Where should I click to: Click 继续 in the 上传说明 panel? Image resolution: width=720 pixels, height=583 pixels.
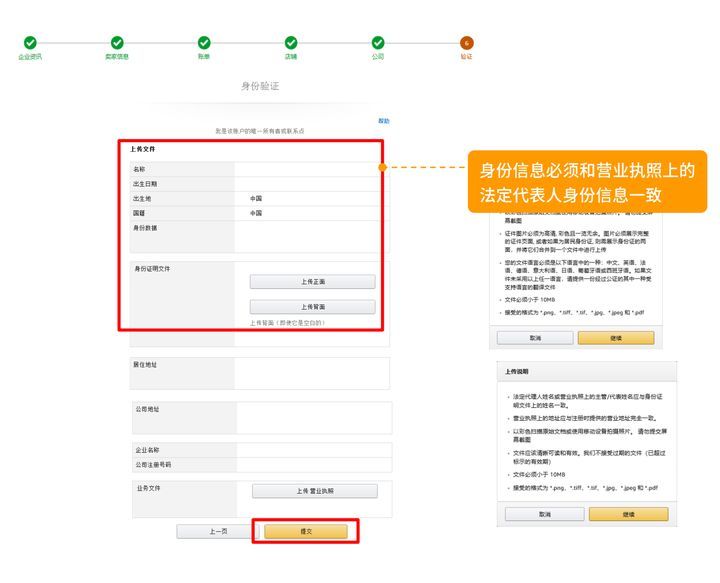(629, 514)
